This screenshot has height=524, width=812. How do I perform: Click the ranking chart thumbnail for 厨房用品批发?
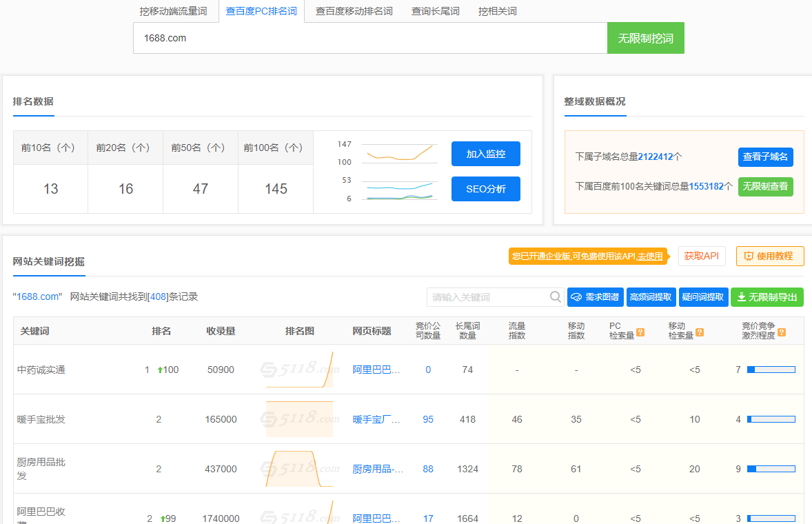pos(299,469)
